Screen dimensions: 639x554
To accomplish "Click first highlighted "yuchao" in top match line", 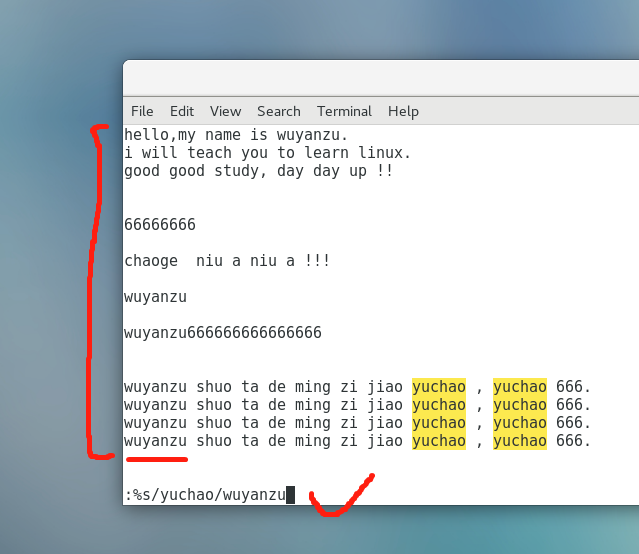I will (x=438, y=387).
